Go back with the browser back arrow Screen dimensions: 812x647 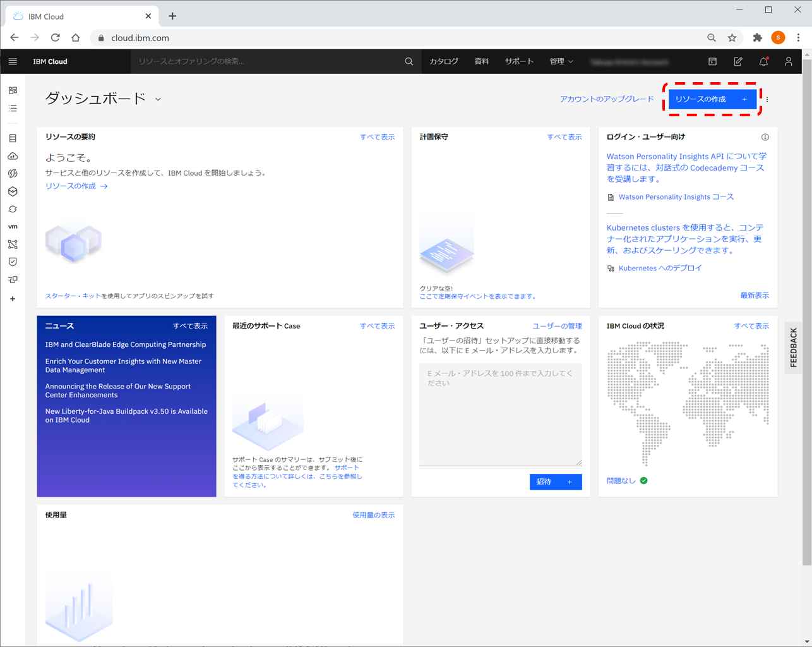coord(15,38)
